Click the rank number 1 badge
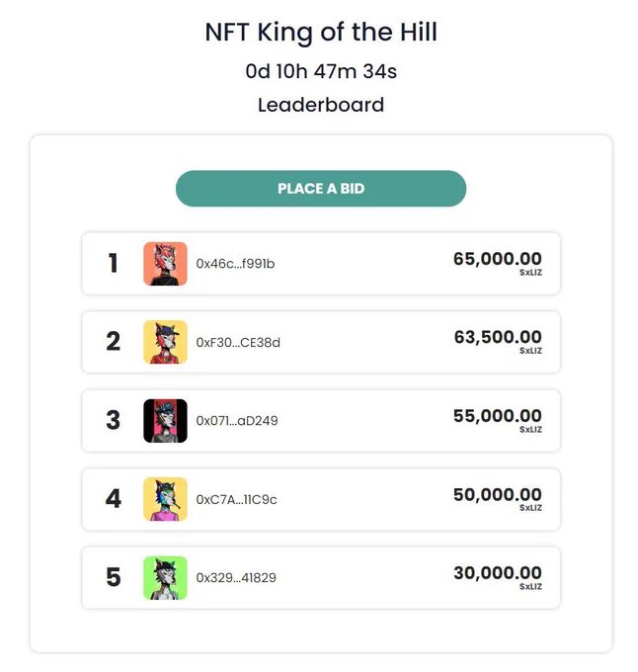 coord(113,263)
